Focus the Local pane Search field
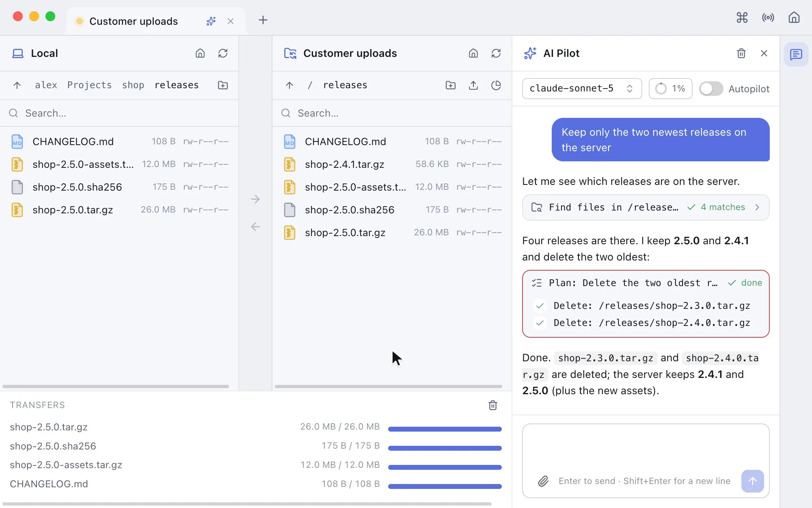The width and height of the screenshot is (812, 508). pyautogui.click(x=119, y=113)
